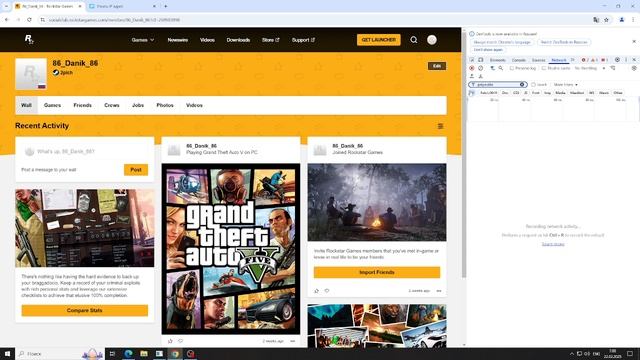This screenshot has height=360, width=640.
Task: Switch to Chrome in the taskbar
Action: 175,353
